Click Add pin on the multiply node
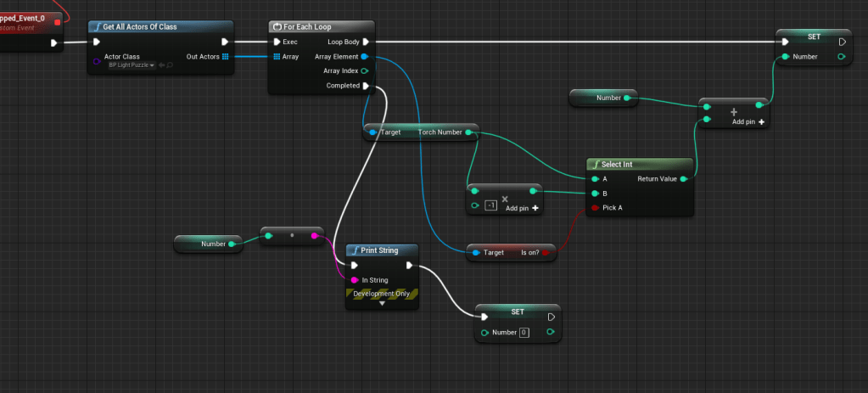 coord(522,208)
